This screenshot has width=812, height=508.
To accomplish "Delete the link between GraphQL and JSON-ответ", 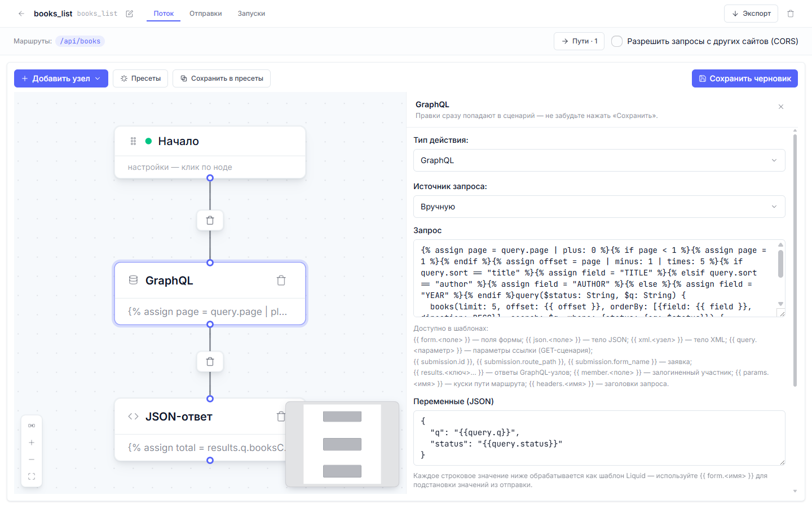I will click(x=210, y=361).
